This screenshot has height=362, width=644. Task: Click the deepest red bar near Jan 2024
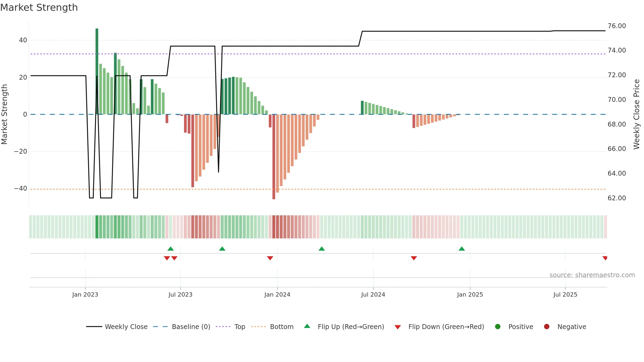pos(274,157)
